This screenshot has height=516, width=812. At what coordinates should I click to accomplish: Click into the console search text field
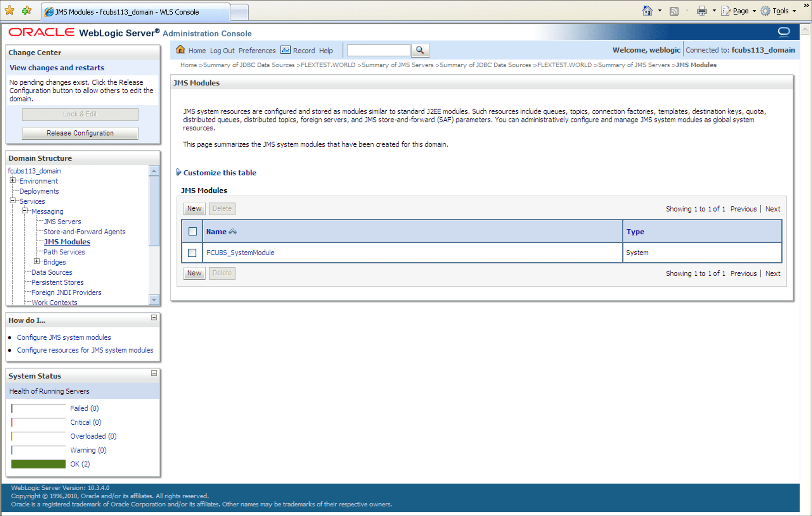coord(378,50)
